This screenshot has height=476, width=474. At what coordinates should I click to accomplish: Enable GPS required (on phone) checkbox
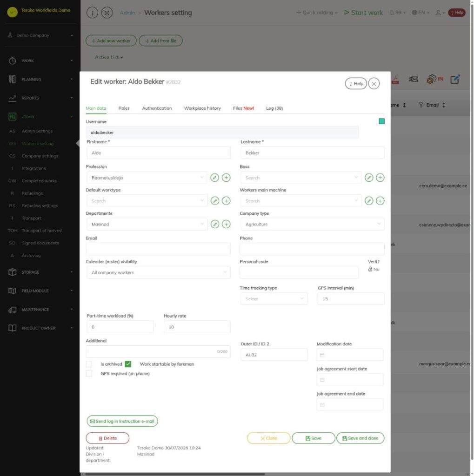pos(89,373)
